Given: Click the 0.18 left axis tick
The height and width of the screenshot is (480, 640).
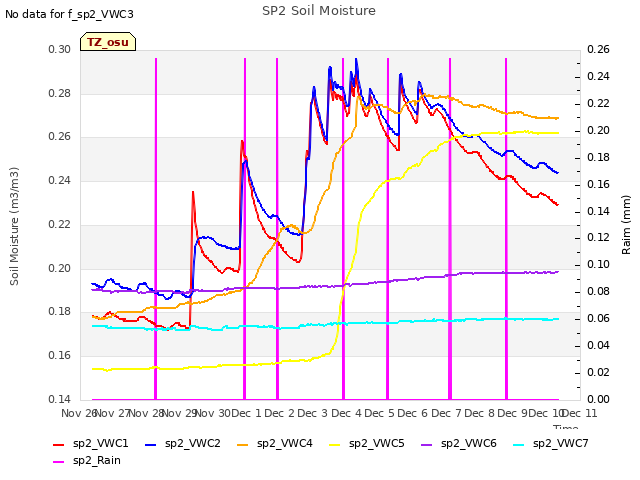Looking at the screenshot, I should pyautogui.click(x=60, y=311).
